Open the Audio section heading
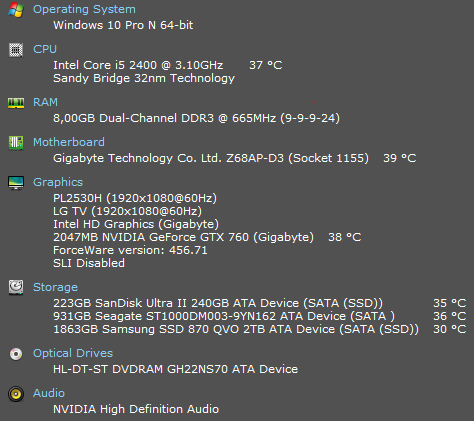Screen dimensions: 474x421 pyautogui.click(x=49, y=393)
